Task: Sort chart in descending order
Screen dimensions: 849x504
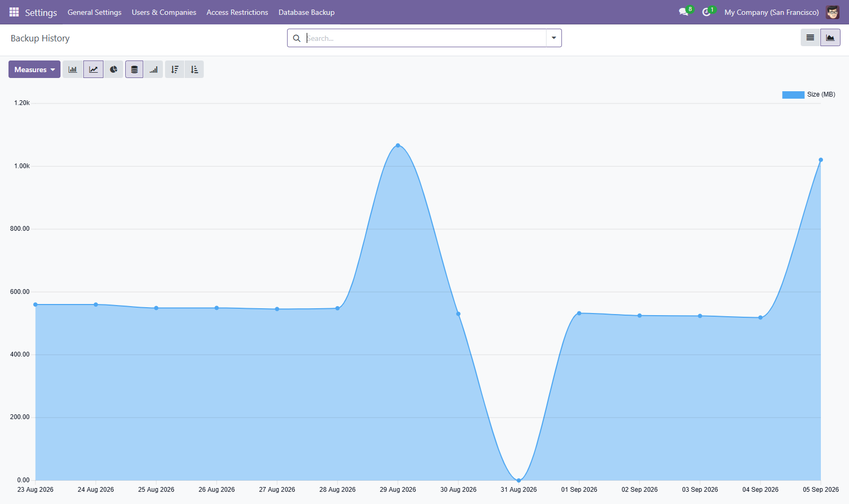Action: (x=175, y=69)
